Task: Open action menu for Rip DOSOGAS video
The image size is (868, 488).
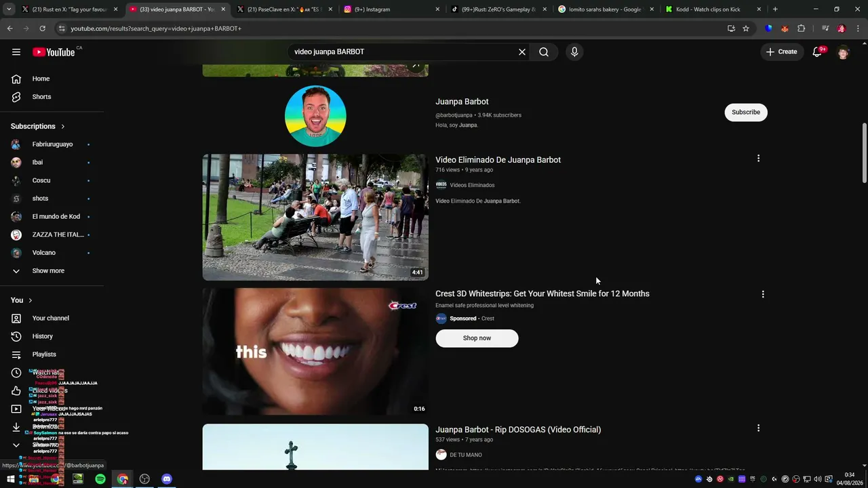Action: coord(758,428)
